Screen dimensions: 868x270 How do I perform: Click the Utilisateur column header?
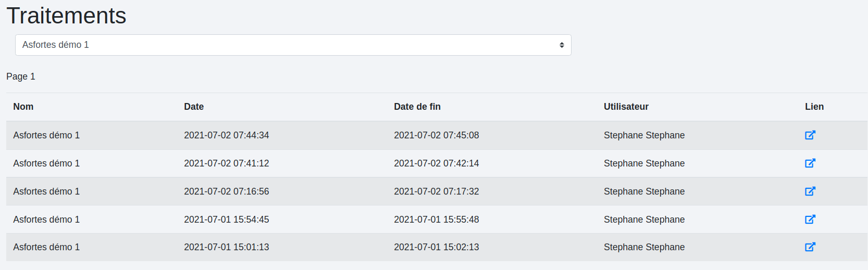(626, 107)
